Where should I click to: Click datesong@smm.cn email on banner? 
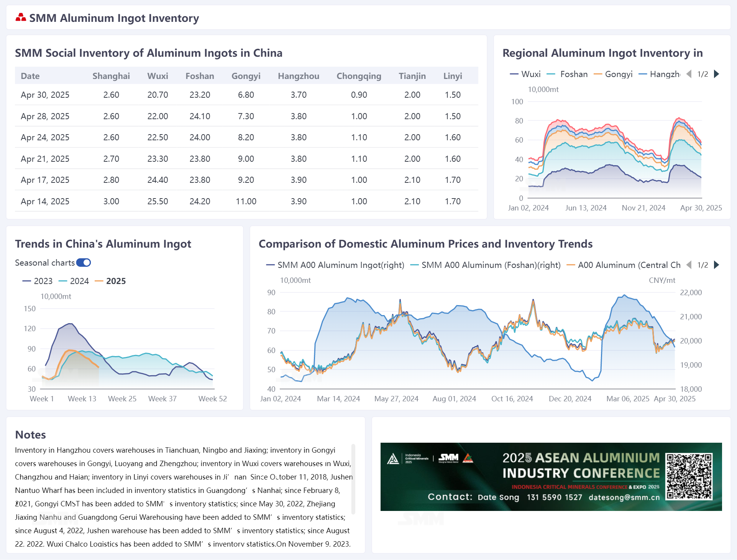click(624, 497)
